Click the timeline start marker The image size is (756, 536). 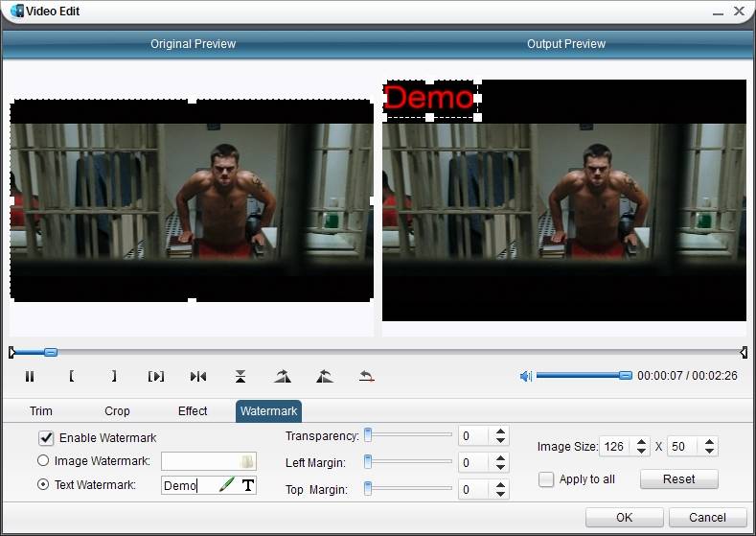[x=11, y=352]
